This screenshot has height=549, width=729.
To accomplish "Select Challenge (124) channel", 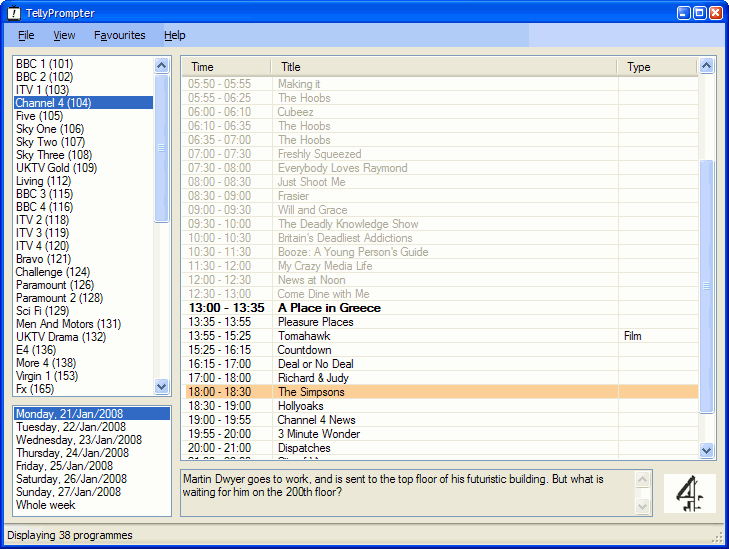I will (x=84, y=272).
